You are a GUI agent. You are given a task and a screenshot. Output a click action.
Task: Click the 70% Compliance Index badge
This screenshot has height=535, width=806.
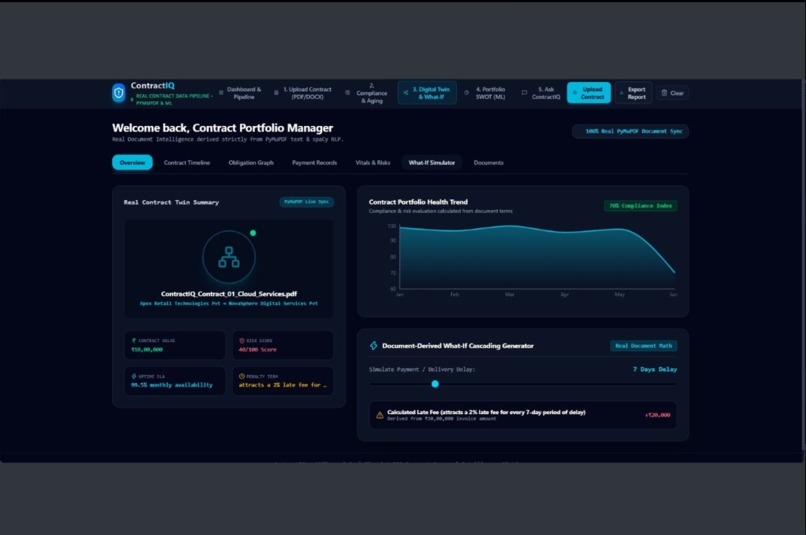click(x=640, y=206)
